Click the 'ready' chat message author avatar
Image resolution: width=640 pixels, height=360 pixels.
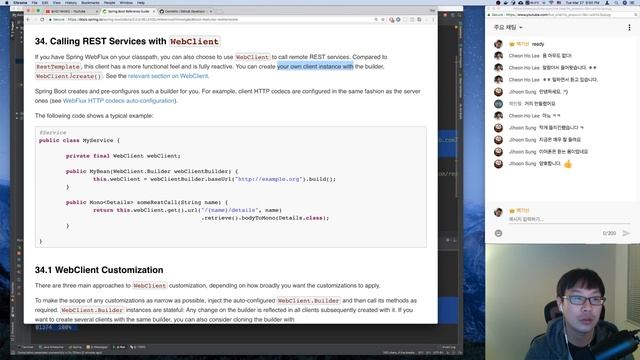coord(498,44)
